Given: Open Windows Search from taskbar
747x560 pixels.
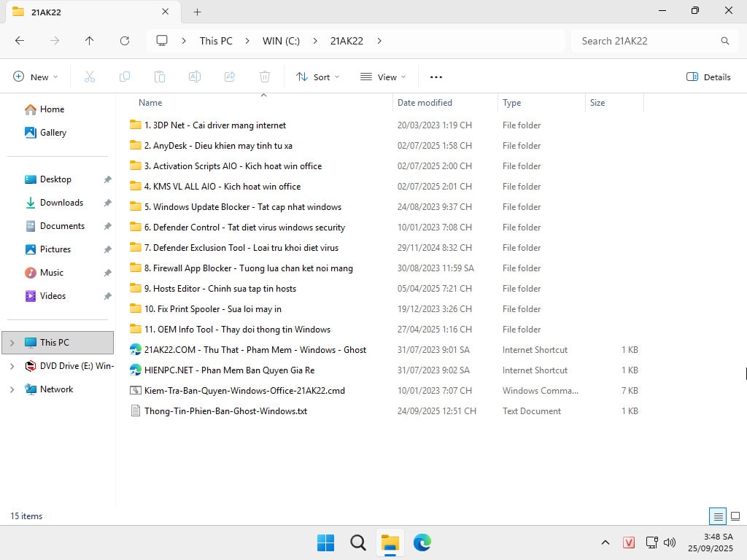Looking at the screenshot, I should tap(357, 542).
